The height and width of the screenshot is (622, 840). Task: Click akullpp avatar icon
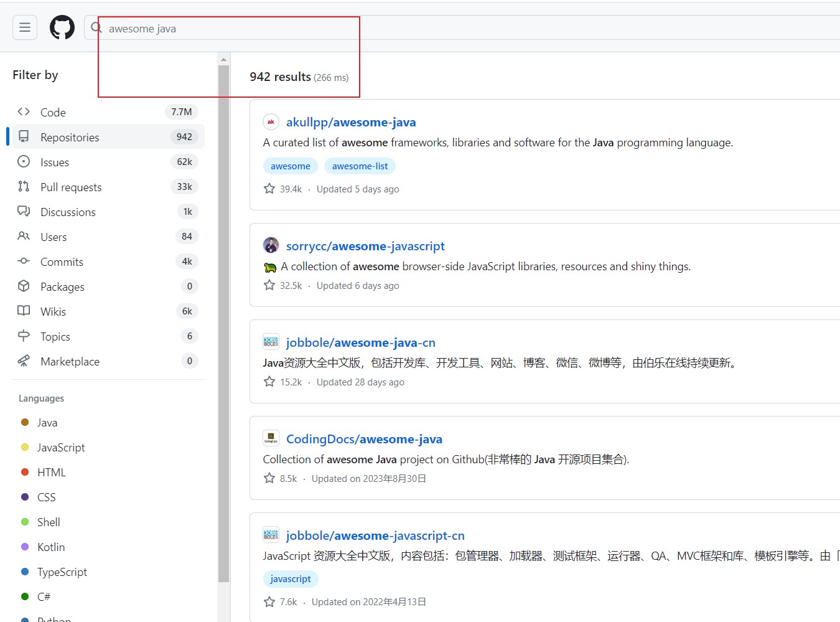point(271,122)
